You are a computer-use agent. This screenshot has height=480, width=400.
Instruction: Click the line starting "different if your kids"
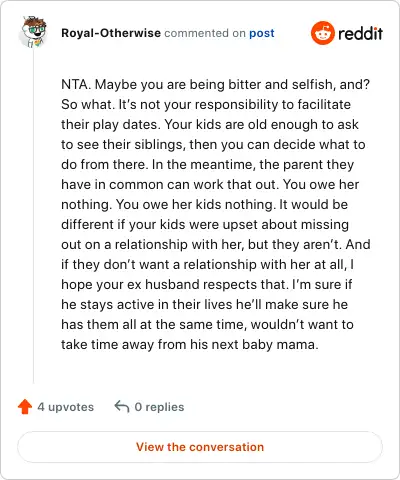(205, 225)
